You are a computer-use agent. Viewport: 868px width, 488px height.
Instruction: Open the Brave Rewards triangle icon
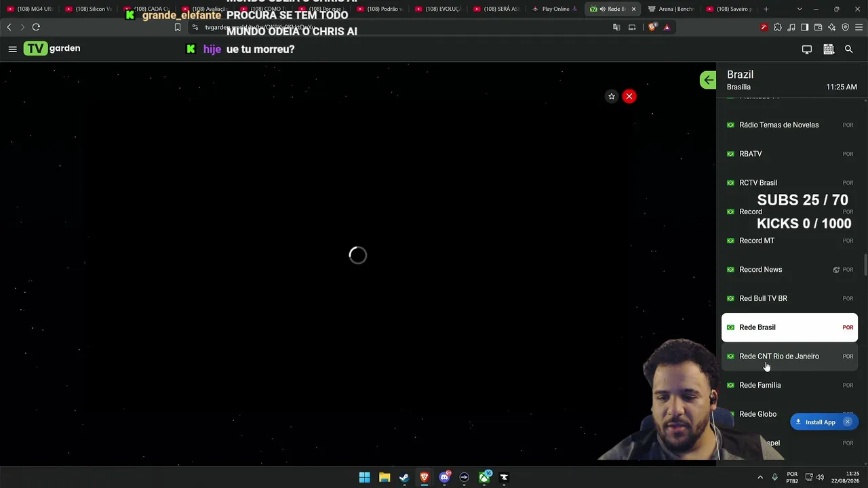tap(667, 27)
